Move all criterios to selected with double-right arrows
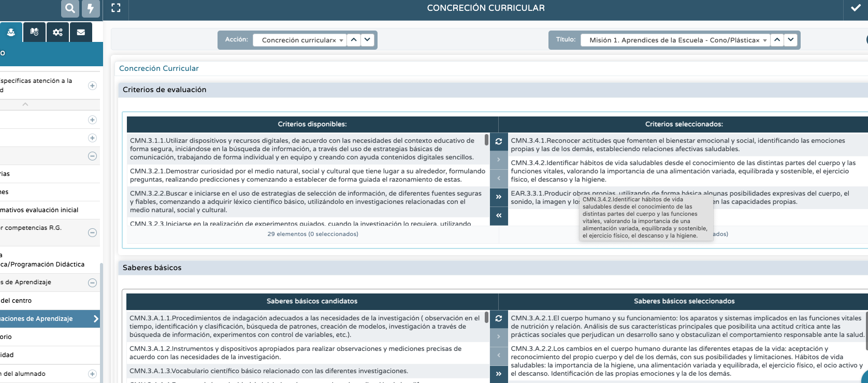 coord(499,197)
